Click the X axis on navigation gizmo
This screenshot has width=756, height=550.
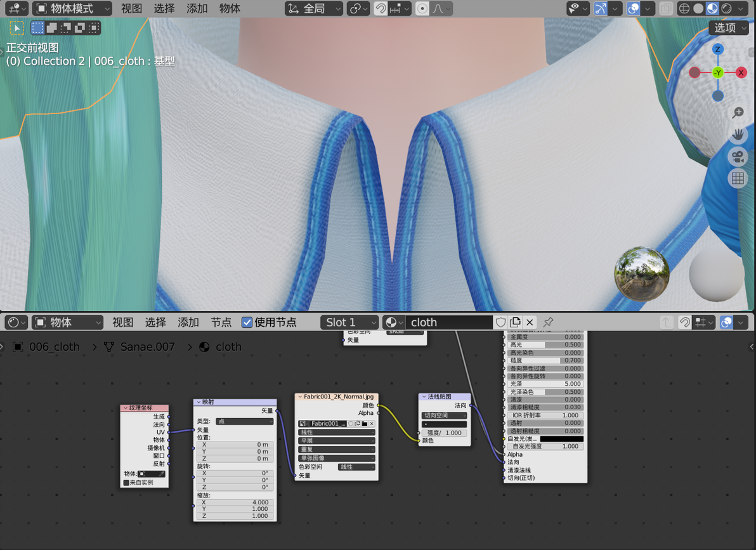pos(741,73)
